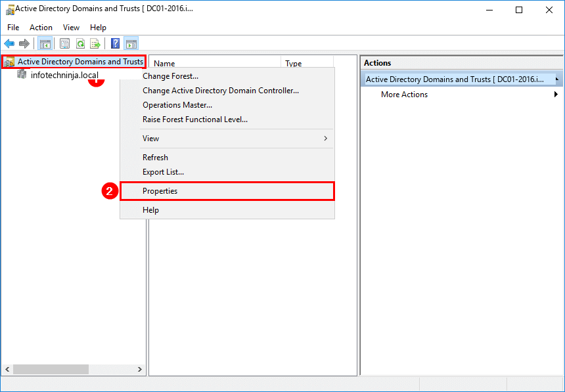The height and width of the screenshot is (392, 565).
Task: Click the gray Forward arrow toolbar icon
Action: point(24,43)
